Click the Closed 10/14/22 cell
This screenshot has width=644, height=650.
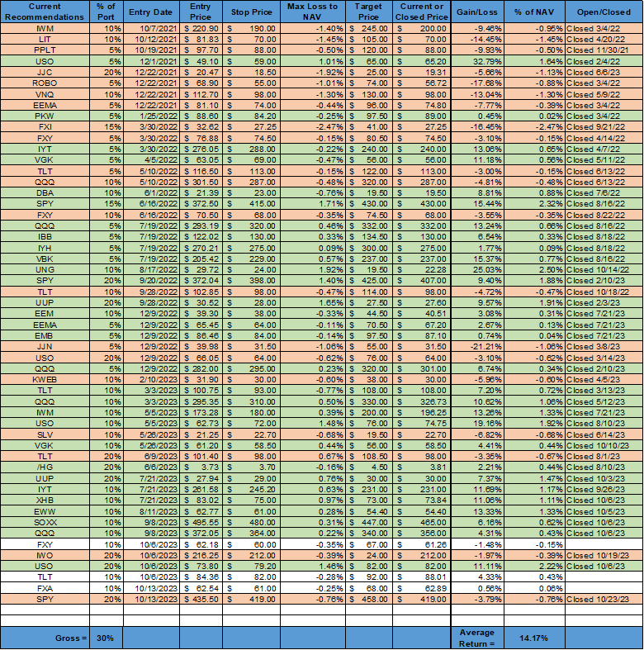coord(604,269)
